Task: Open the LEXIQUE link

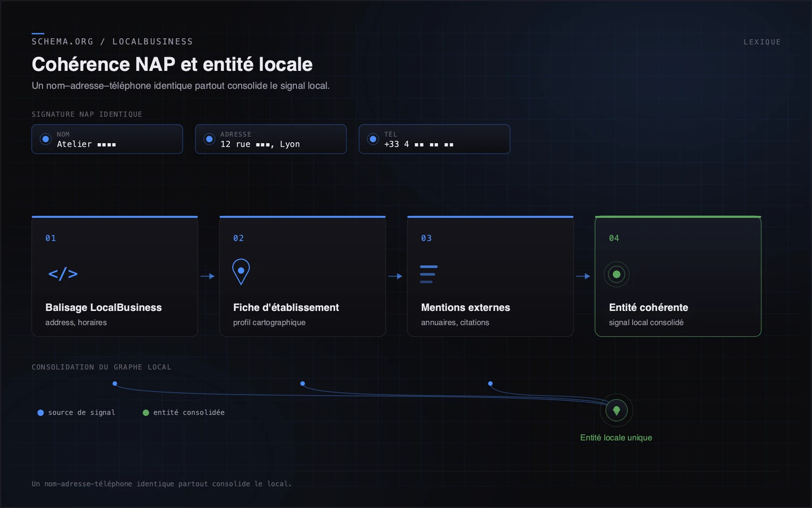Action: pyautogui.click(x=762, y=42)
